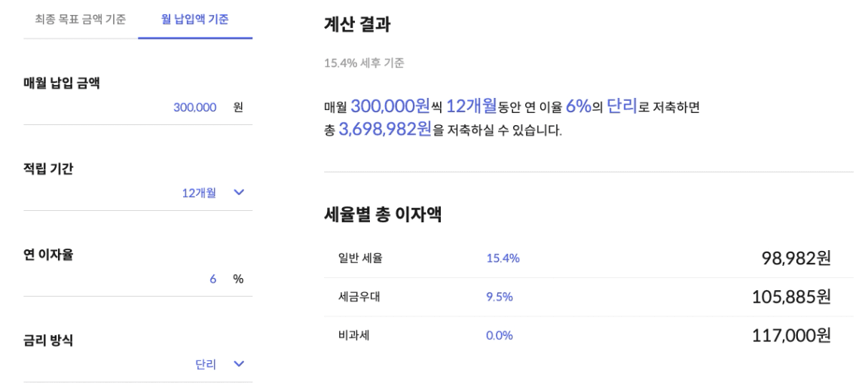The height and width of the screenshot is (391, 868).
Task: Click chevron arrow next to 단리
Action: [x=240, y=365]
